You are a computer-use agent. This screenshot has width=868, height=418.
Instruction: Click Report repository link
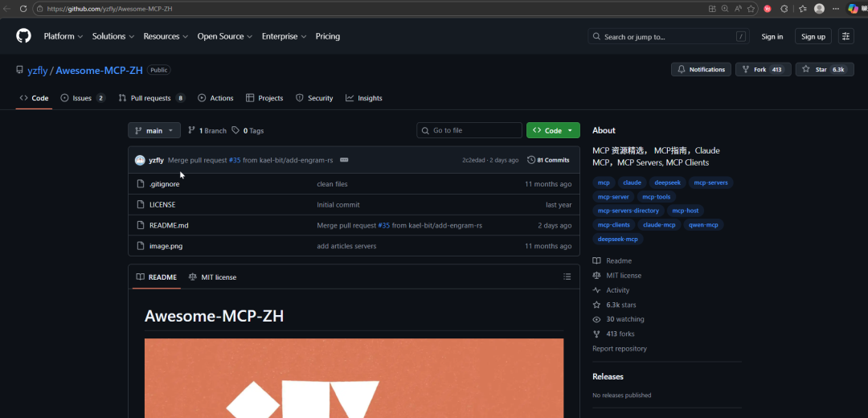click(620, 349)
